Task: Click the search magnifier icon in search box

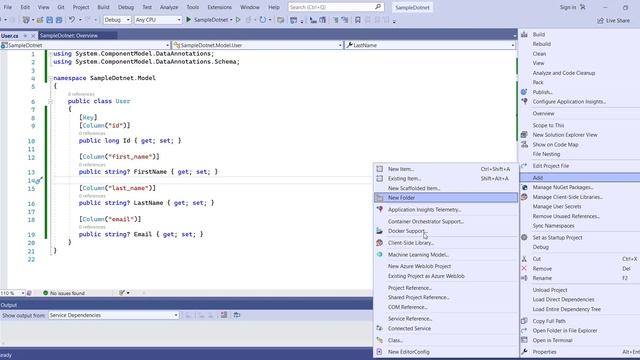Action: tap(378, 7)
